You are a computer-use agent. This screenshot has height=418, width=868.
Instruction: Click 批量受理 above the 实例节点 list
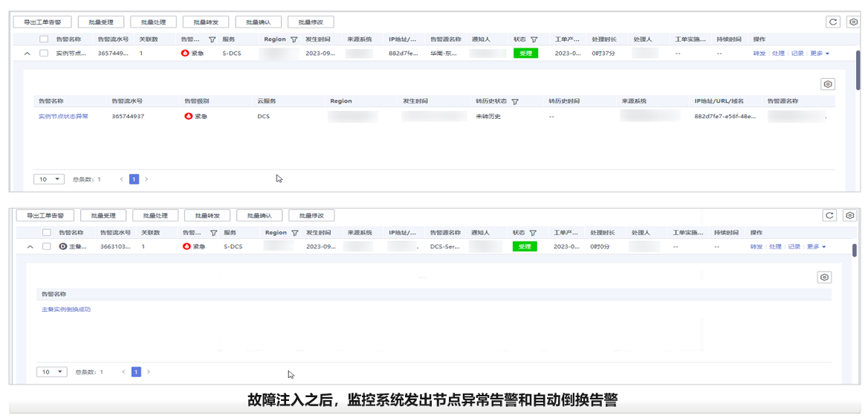click(101, 22)
